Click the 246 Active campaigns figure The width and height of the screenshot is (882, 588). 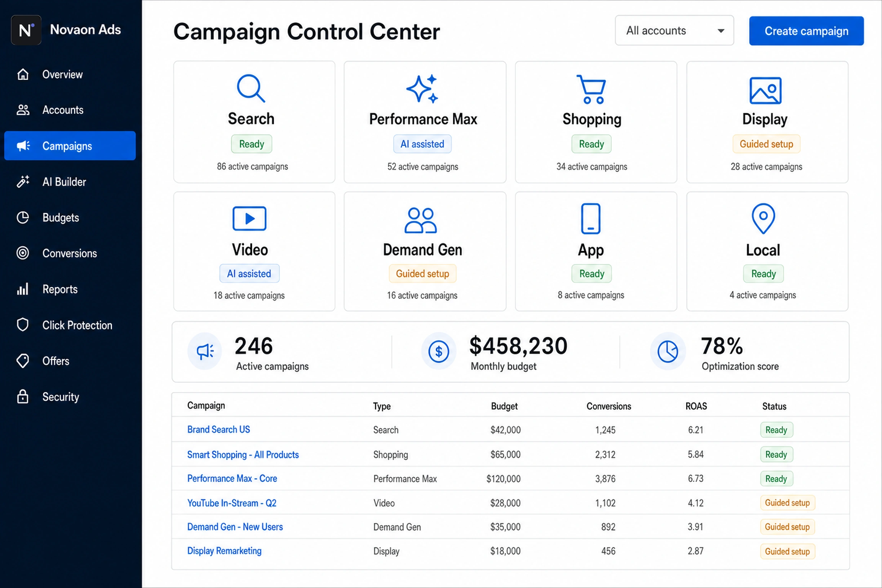253,346
